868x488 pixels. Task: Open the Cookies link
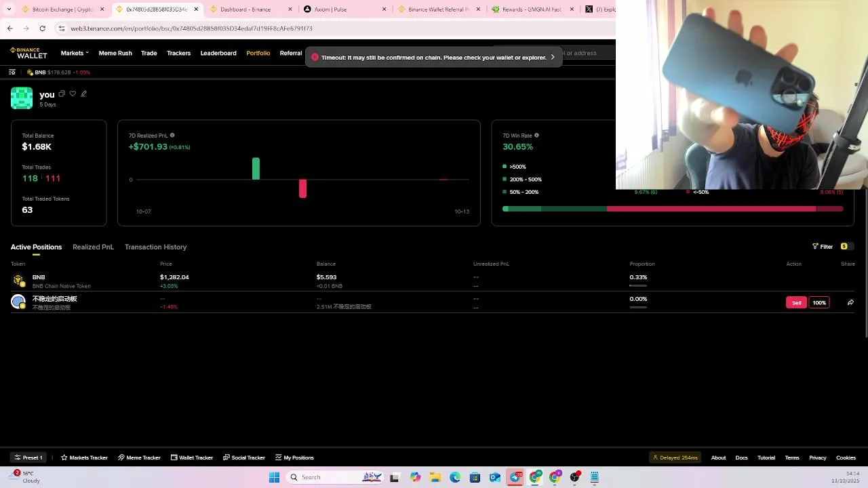pos(846,457)
